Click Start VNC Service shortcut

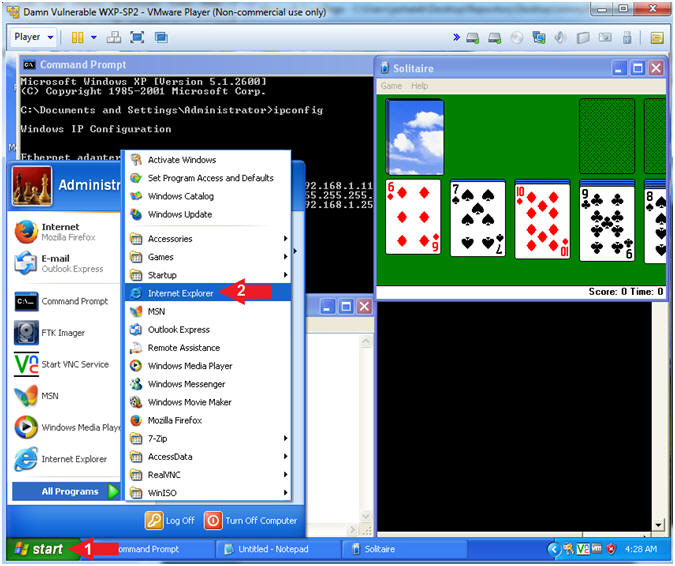pos(65,364)
